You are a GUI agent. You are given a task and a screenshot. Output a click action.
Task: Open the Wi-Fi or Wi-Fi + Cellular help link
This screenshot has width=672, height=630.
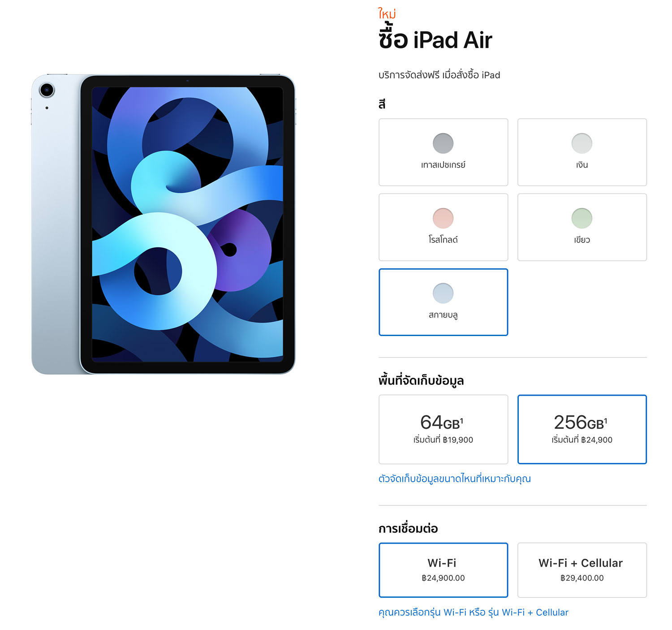[473, 612]
